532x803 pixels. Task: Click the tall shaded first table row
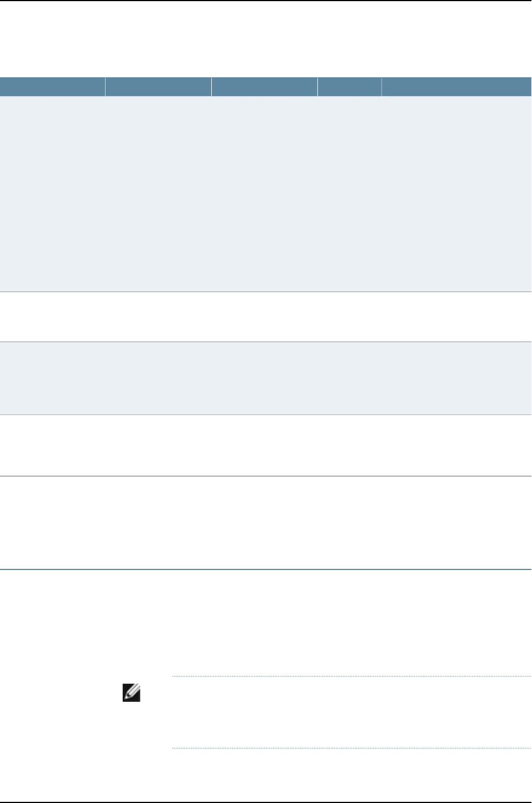266,194
